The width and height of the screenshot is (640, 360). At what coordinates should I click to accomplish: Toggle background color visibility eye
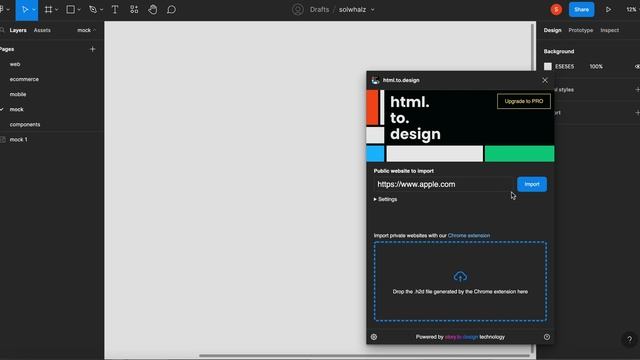637,67
